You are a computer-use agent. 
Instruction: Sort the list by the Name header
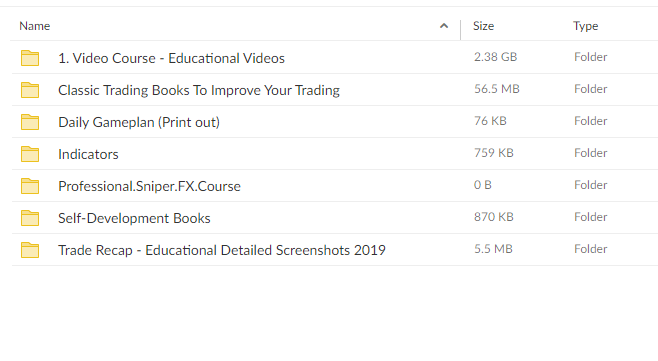click(34, 26)
